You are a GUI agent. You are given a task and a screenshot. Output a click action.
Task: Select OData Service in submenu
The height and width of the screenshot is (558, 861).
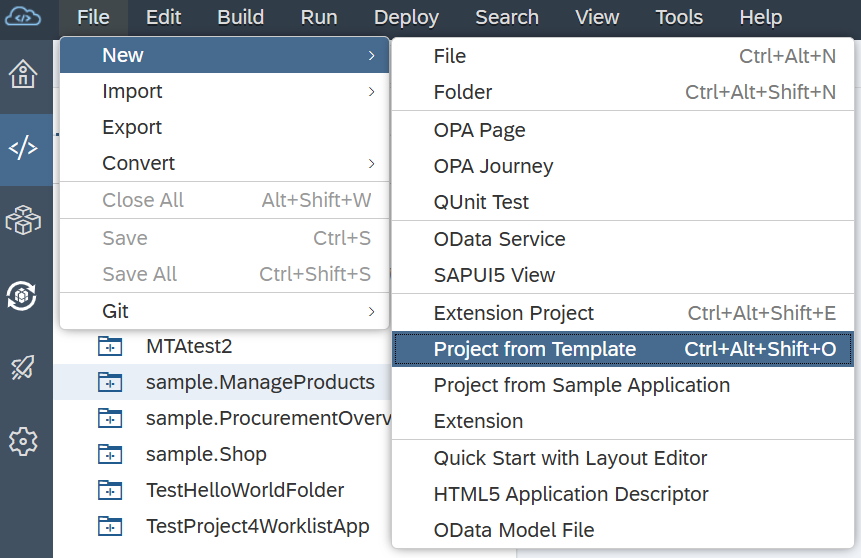pos(623,239)
